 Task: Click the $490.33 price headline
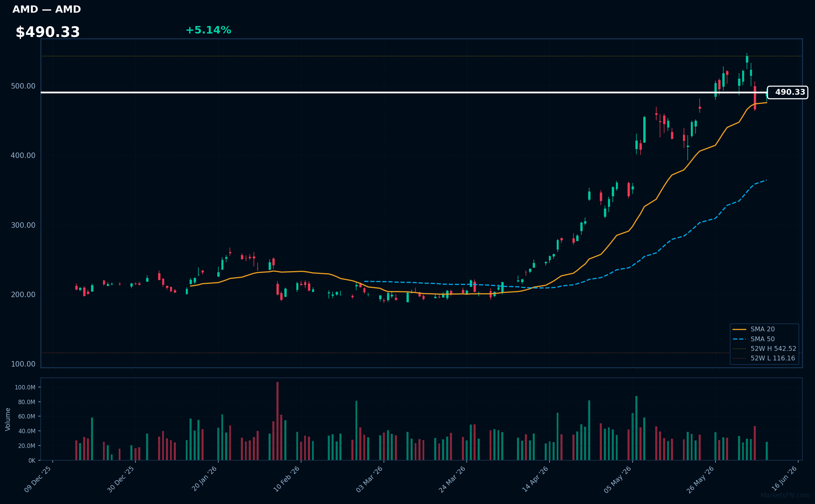(48, 32)
